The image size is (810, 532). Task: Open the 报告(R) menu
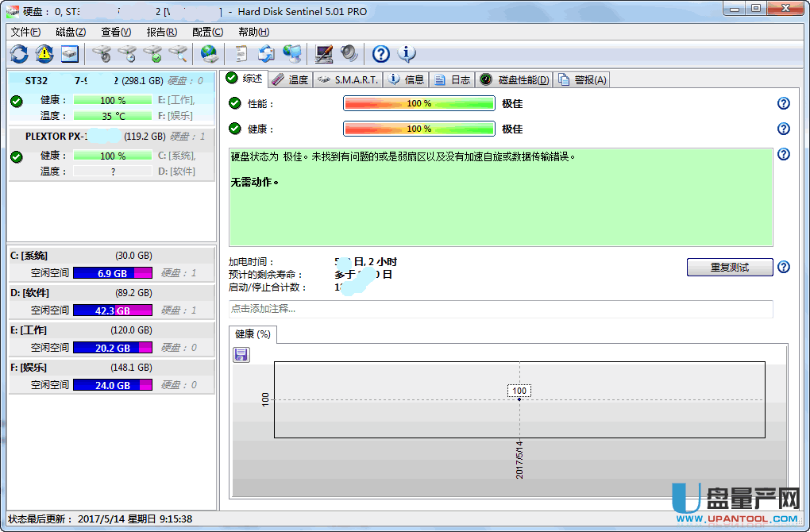click(161, 32)
